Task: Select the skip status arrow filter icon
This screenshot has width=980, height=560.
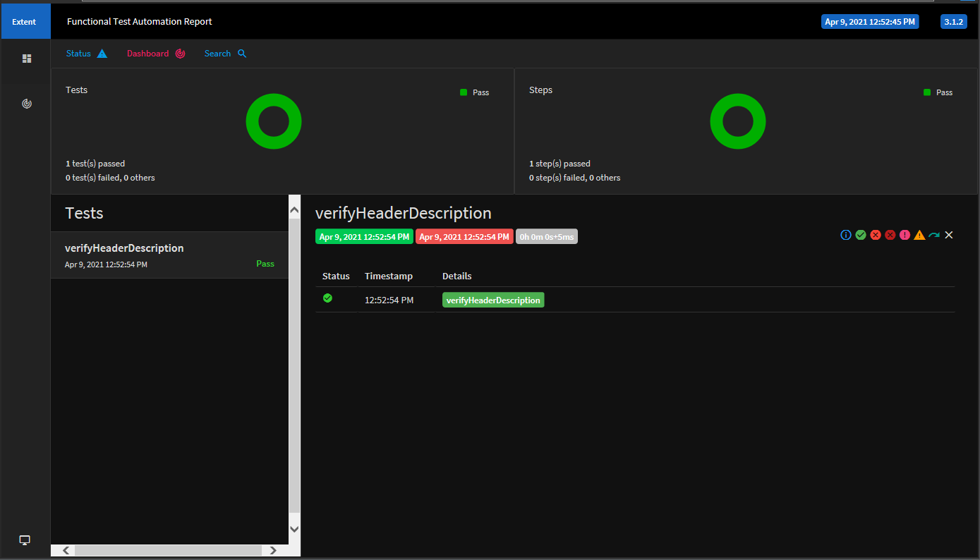Action: (x=934, y=235)
